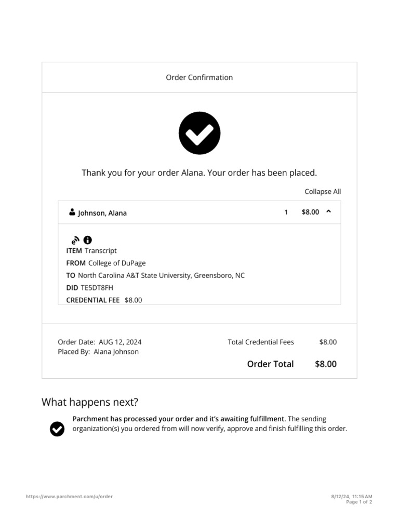Screen dimensions: 399x532
Task: Click the Placed By Alana Johnson line
Action: pos(98,352)
